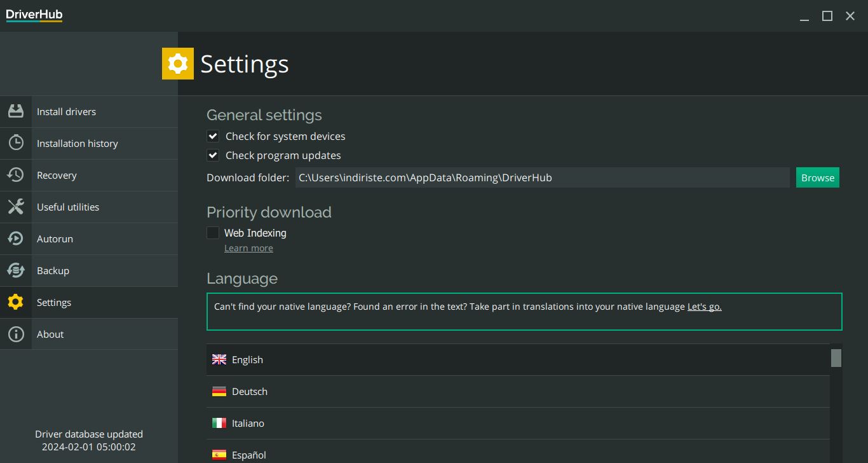
Task: Click the Browse button
Action: point(818,177)
